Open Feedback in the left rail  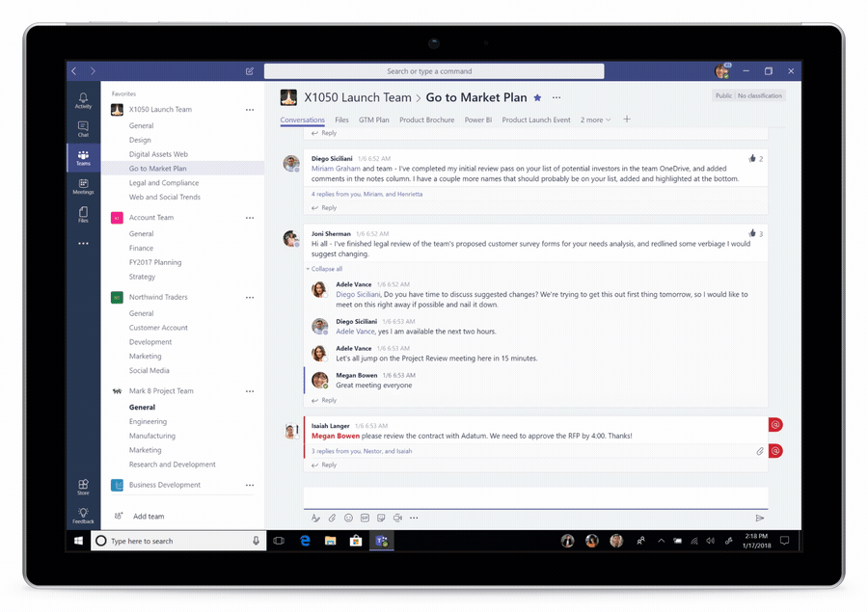pyautogui.click(x=83, y=516)
